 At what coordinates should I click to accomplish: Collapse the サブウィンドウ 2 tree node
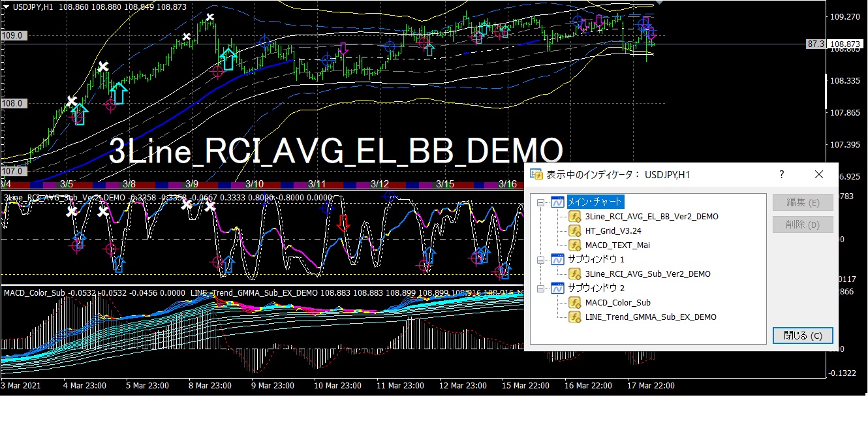pos(540,289)
